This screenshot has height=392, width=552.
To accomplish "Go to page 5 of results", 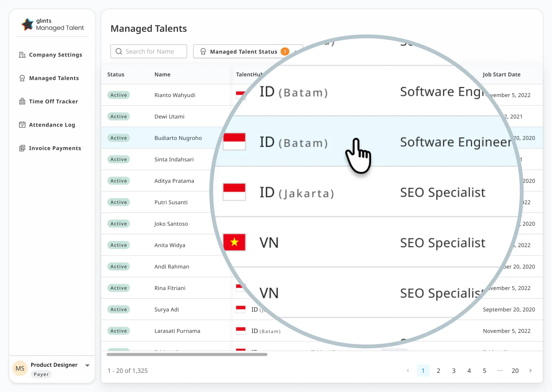I will [484, 371].
